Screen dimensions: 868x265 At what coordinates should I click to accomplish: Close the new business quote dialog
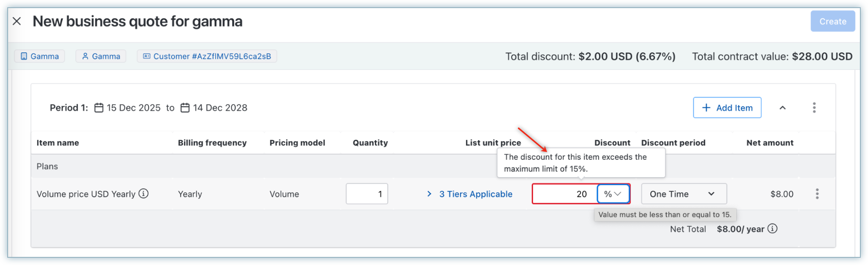click(x=17, y=21)
